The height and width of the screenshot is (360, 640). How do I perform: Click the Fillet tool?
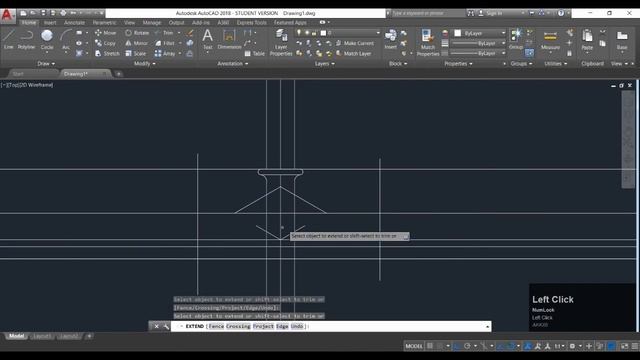pos(165,43)
